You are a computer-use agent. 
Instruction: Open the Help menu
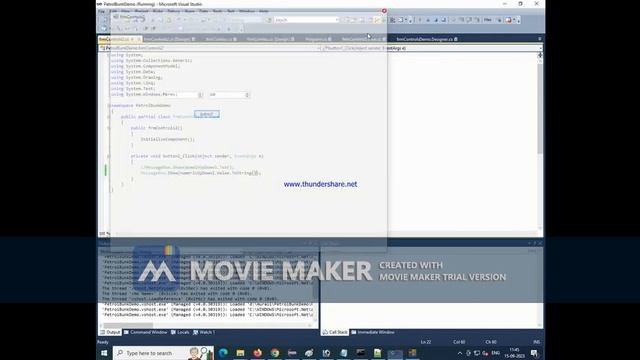click(264, 11)
